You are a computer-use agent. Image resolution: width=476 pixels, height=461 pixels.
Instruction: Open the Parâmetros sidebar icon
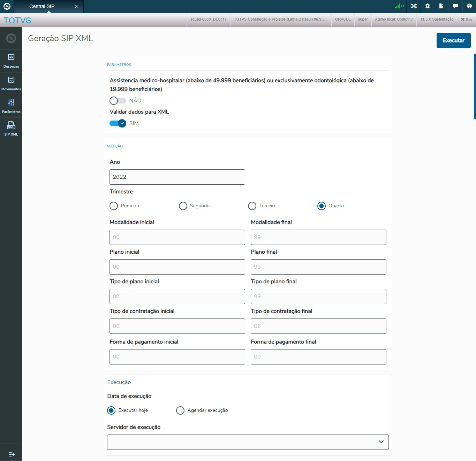11,106
